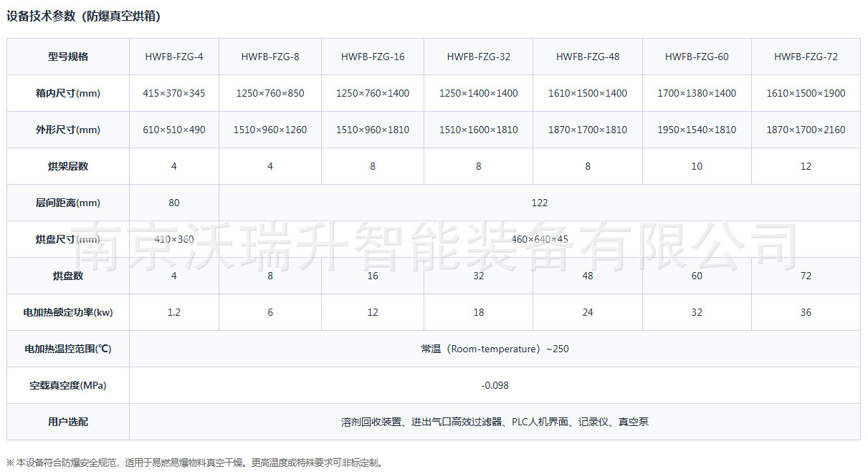
Task: Click the HWFB-FZG-16 model header
Action: (x=373, y=57)
